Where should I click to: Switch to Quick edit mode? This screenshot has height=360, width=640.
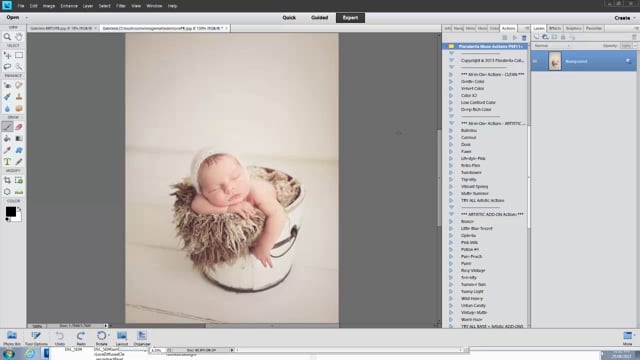289,18
